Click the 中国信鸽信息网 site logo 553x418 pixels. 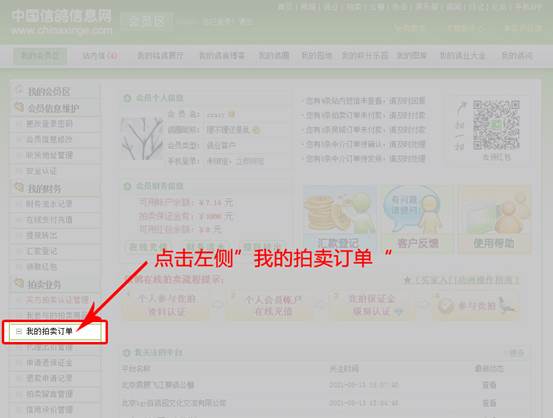(61, 22)
